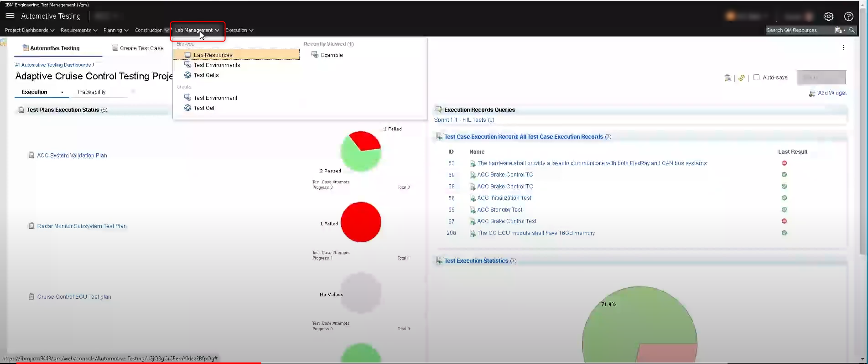Click the Add Widget icon
This screenshot has height=364, width=868.
tap(812, 94)
